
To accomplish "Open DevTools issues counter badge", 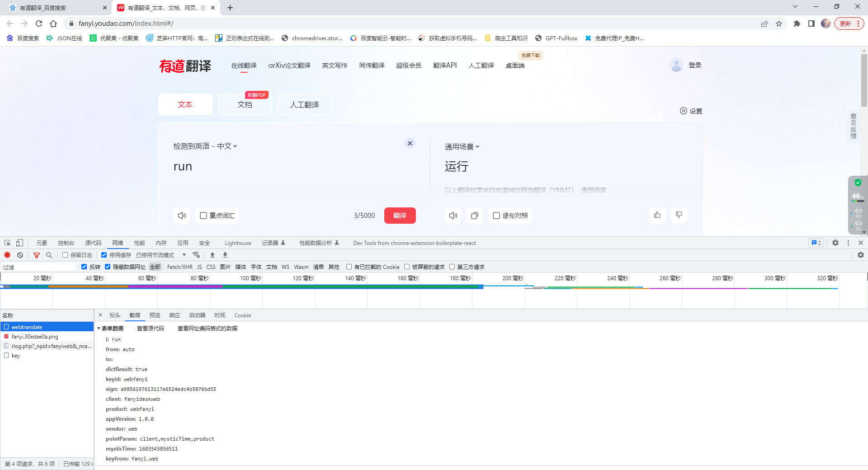I will click(x=816, y=243).
